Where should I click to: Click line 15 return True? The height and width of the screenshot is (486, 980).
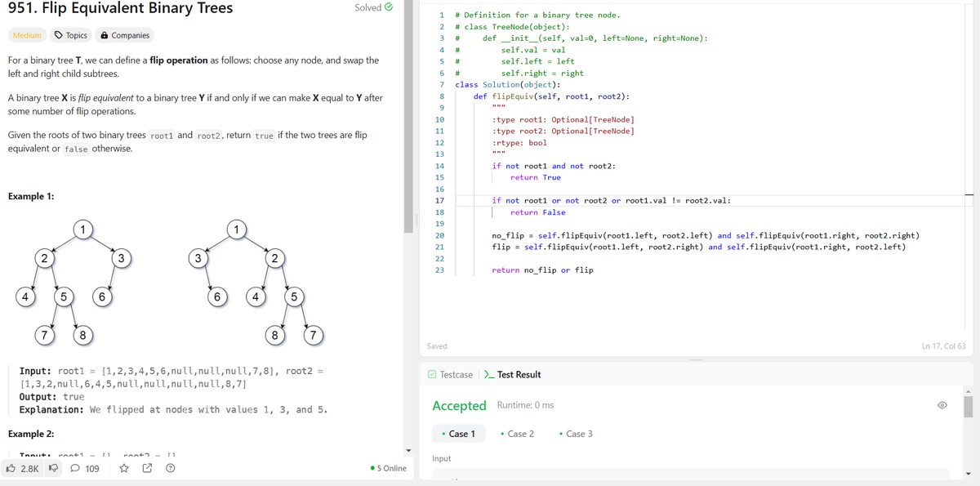point(535,177)
